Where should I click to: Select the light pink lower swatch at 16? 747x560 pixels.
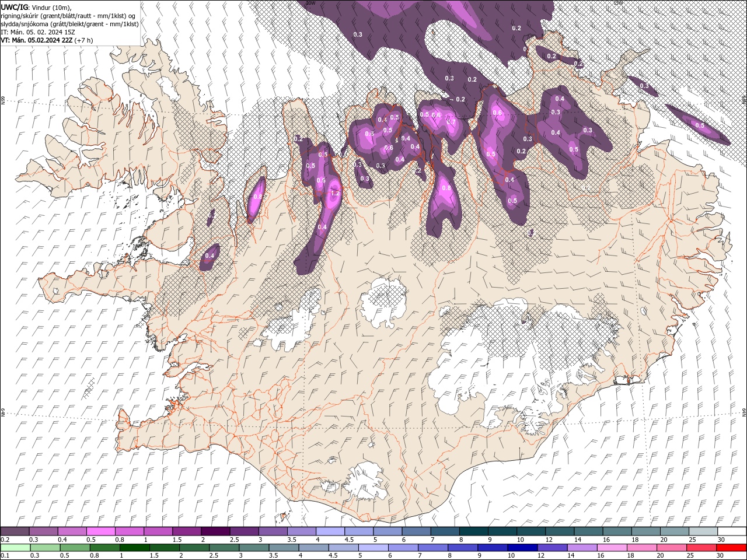(x=611, y=548)
